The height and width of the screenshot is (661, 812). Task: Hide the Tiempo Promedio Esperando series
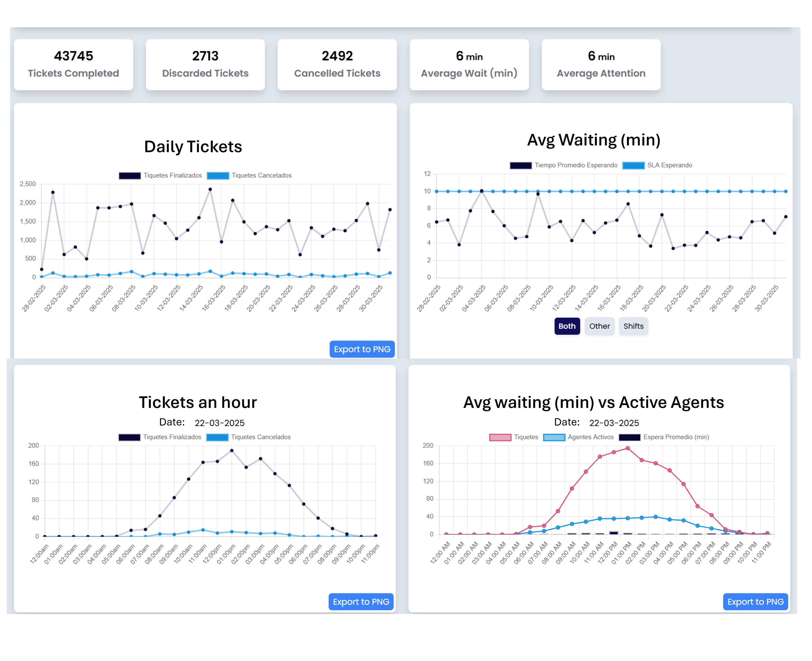tap(520, 165)
